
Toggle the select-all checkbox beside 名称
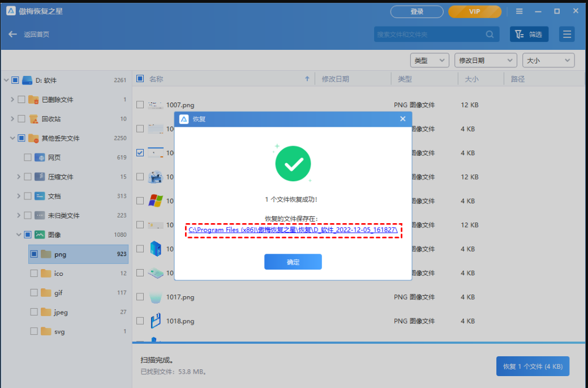click(140, 78)
